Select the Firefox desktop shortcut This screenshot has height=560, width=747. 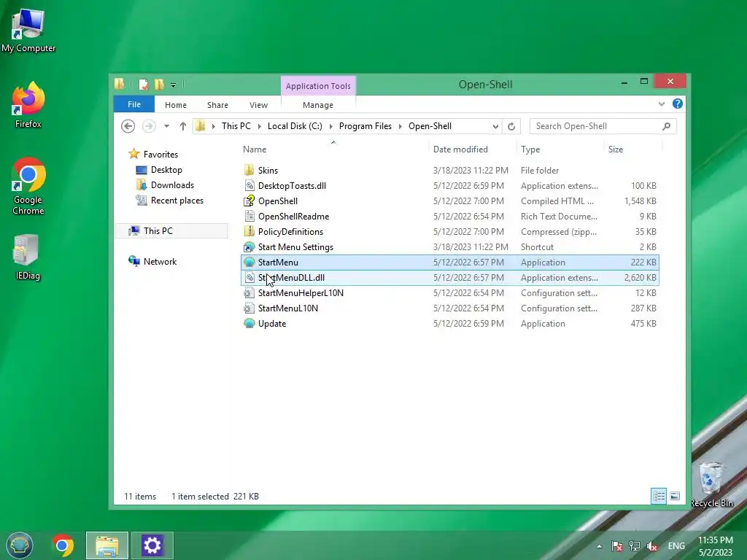click(x=28, y=105)
